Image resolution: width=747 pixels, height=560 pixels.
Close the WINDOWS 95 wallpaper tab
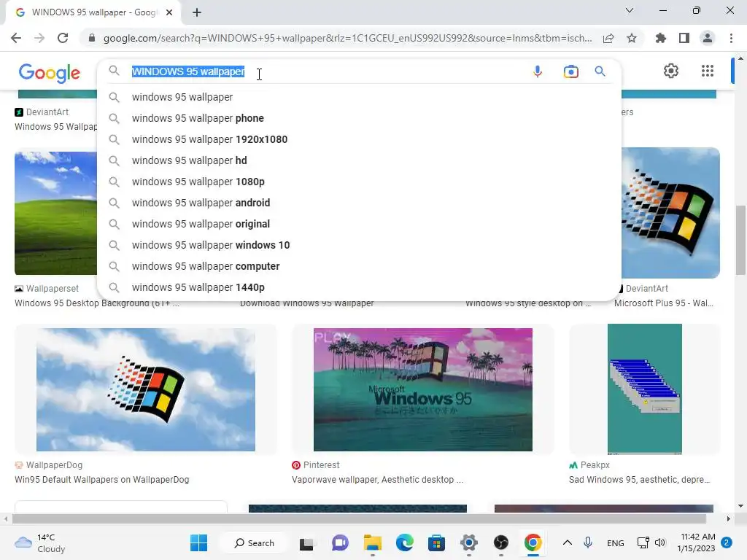[169, 12]
